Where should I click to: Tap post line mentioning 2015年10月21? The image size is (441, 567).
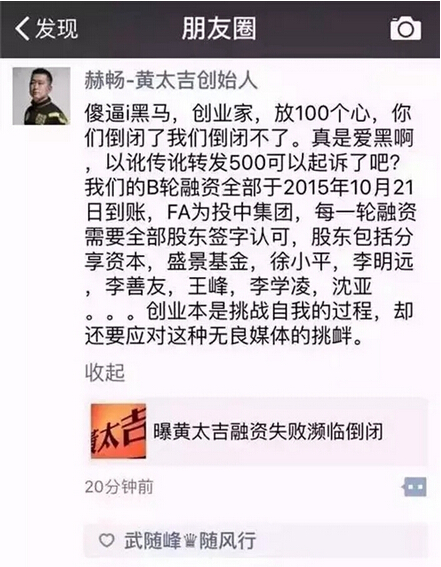(249, 187)
